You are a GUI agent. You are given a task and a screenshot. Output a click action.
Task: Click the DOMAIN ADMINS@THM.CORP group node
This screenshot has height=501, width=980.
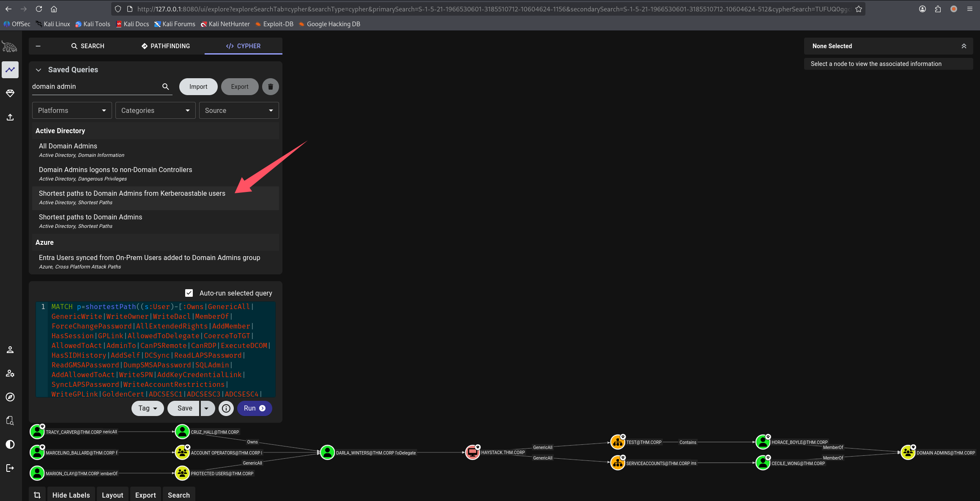tap(908, 453)
